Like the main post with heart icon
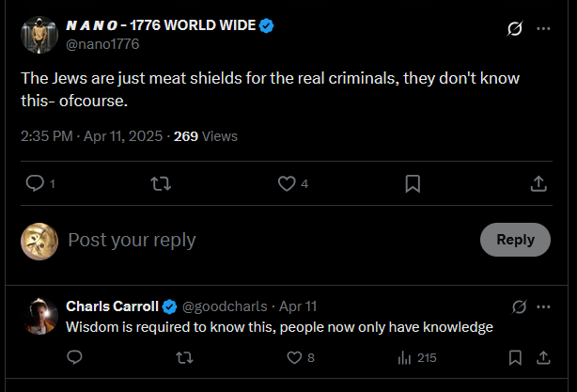577x392 pixels. pyautogui.click(x=287, y=184)
